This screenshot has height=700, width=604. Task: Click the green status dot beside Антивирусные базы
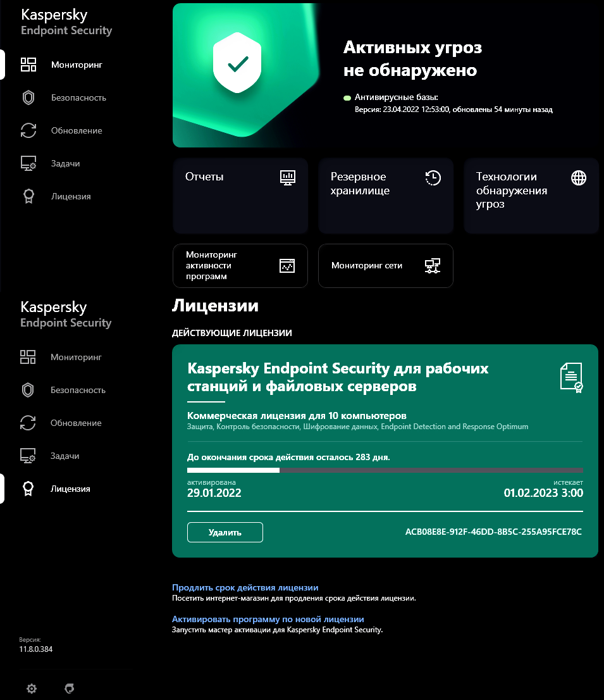(x=347, y=97)
